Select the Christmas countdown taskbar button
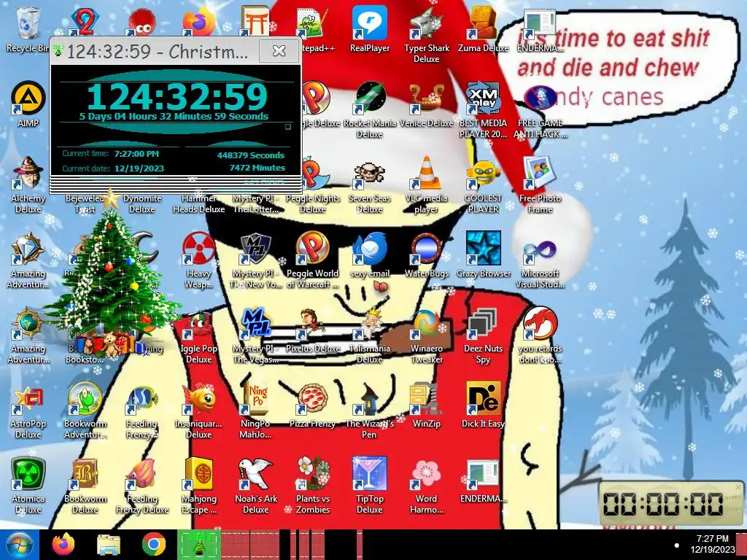The height and width of the screenshot is (560, 747). pos(198,545)
